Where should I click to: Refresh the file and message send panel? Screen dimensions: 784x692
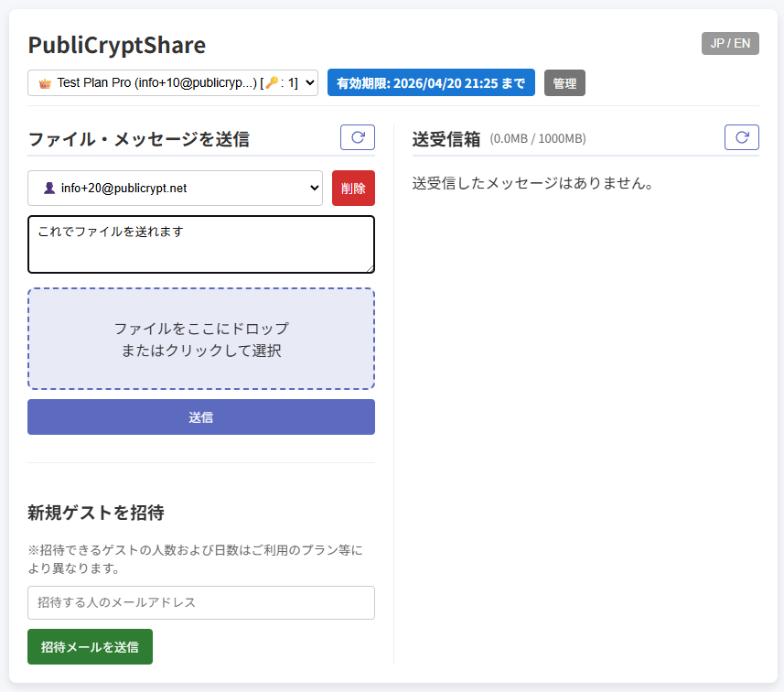click(358, 137)
